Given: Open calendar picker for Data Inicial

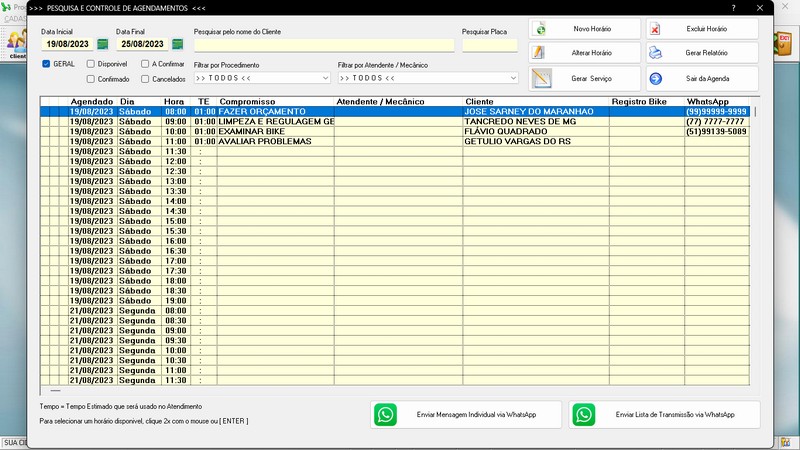Looking at the screenshot, I should [x=103, y=44].
